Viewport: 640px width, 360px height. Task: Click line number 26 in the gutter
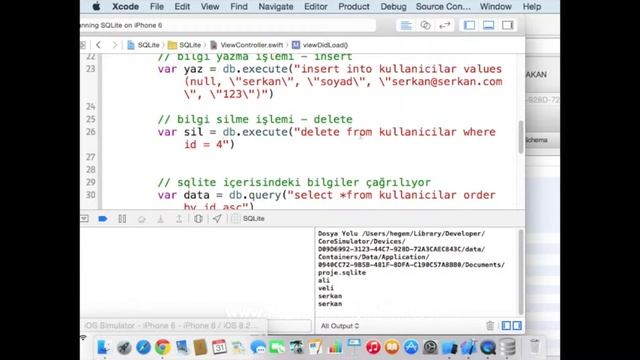point(91,132)
